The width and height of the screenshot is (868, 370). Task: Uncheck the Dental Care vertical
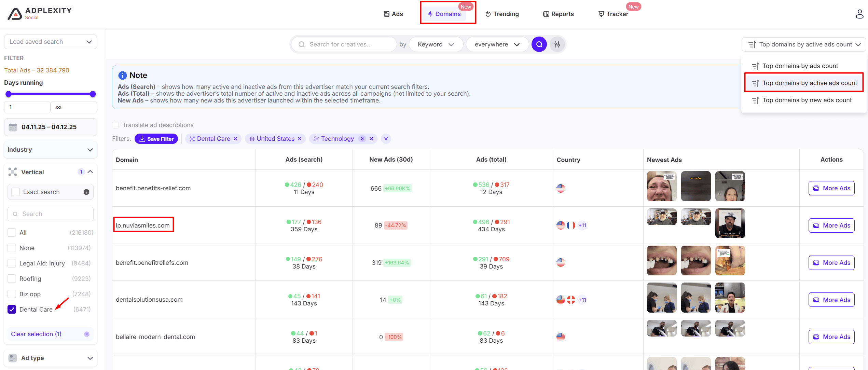pos(12,310)
